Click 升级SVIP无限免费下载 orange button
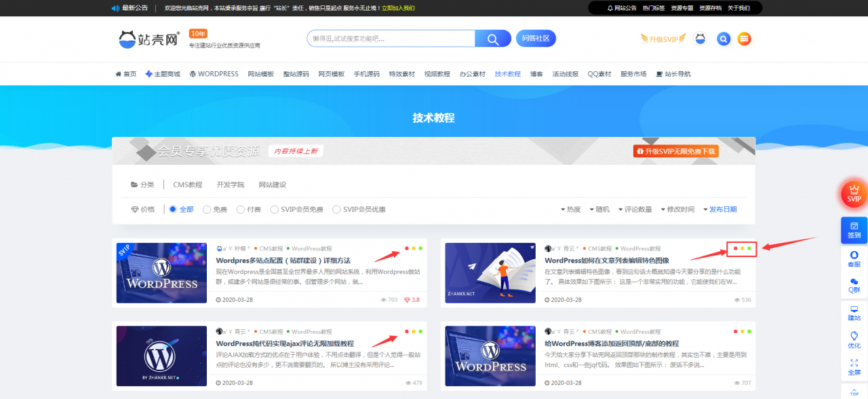 pos(675,151)
